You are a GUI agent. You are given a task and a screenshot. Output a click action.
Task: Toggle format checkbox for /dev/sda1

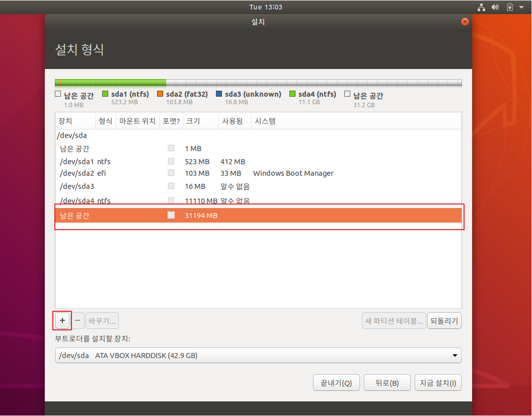[171, 161]
